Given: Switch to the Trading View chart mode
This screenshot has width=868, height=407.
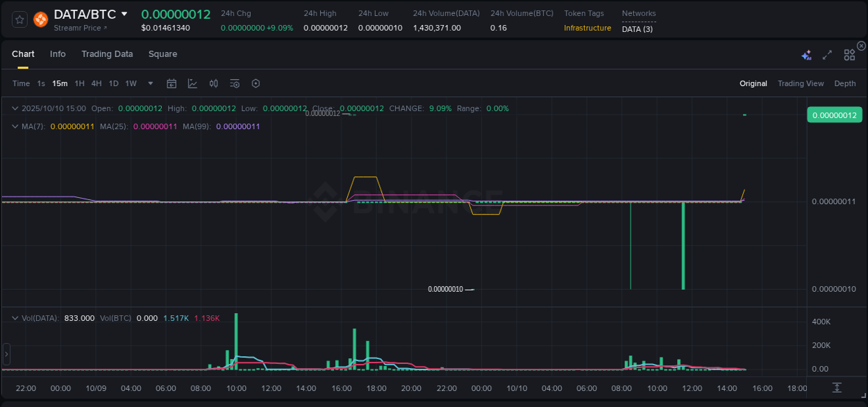Looking at the screenshot, I should coord(800,83).
